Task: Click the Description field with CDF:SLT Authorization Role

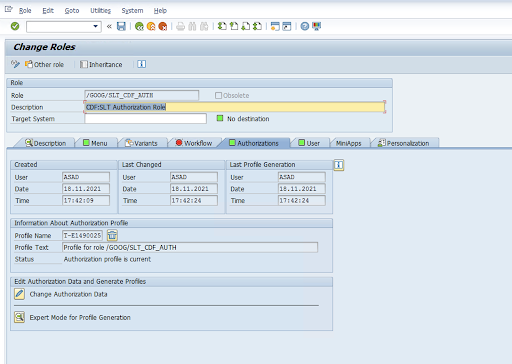Action: tap(235, 107)
